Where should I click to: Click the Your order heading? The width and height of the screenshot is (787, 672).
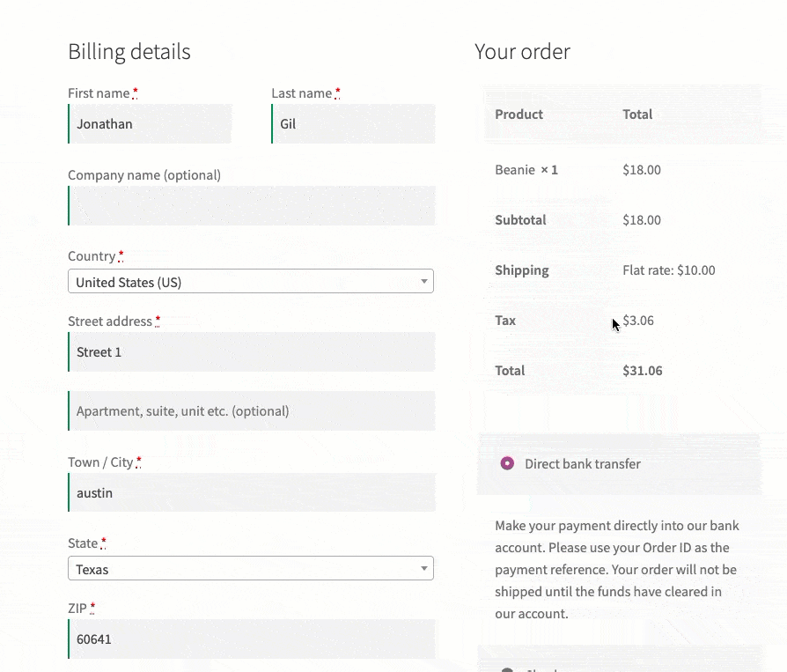pyautogui.click(x=523, y=51)
